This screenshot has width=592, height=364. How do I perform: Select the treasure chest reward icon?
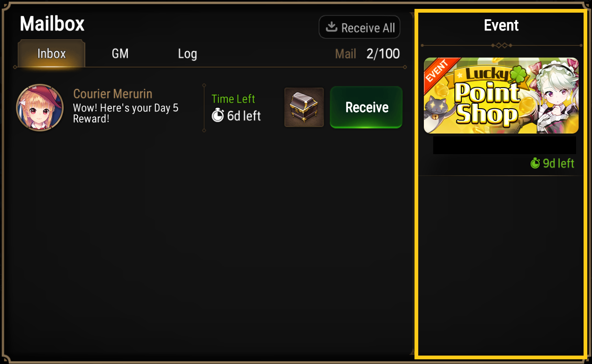[x=304, y=107]
